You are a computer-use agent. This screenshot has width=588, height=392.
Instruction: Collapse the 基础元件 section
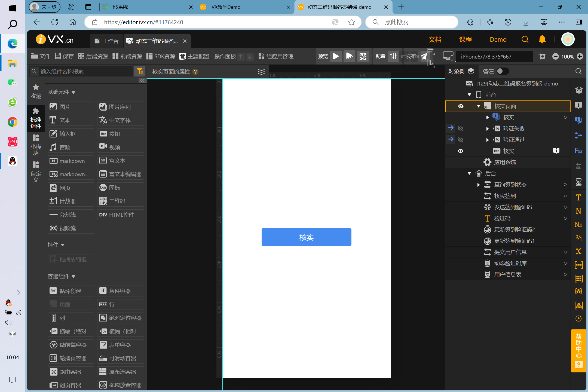73,92
